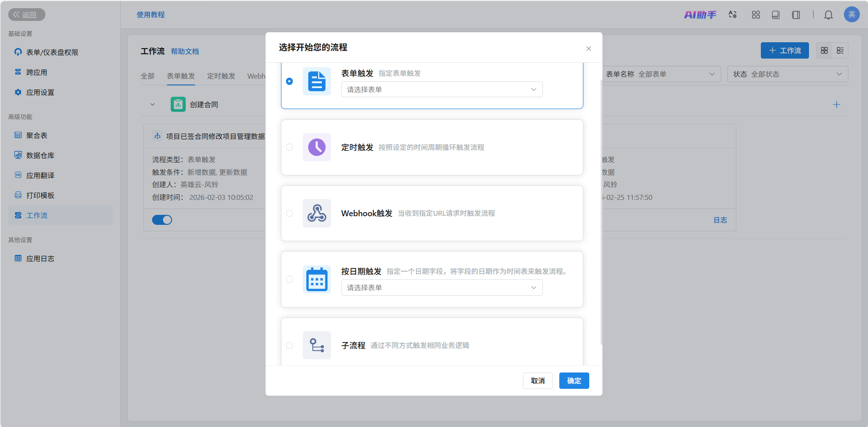Viewport: 868px width, 427px height.
Task: Toggle the workflow enable switch off
Action: coord(162,220)
